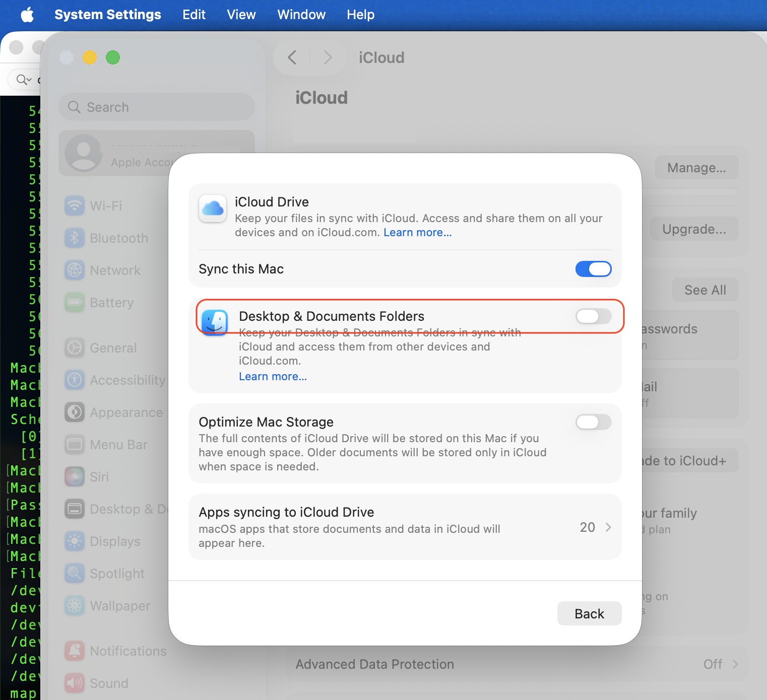Turn off Sync this Mac switch
Viewport: 767px width, 700px height.
(x=593, y=269)
